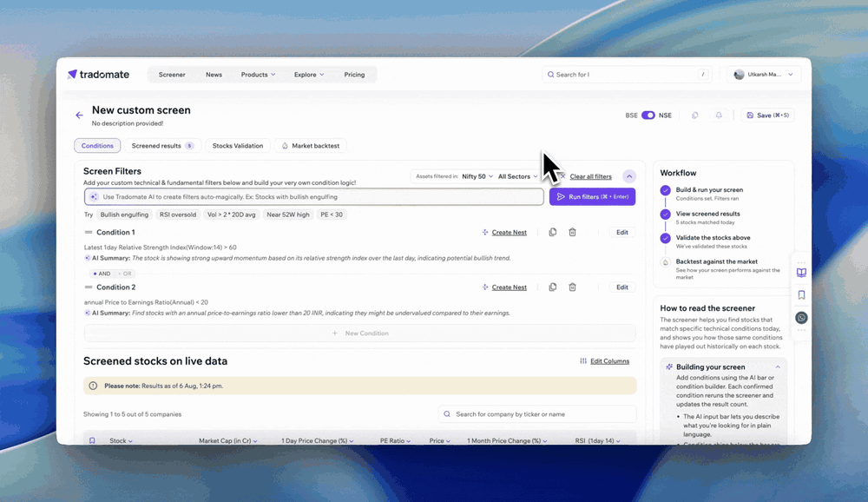Click the bell alert icon
868x502 pixels.
click(x=719, y=116)
